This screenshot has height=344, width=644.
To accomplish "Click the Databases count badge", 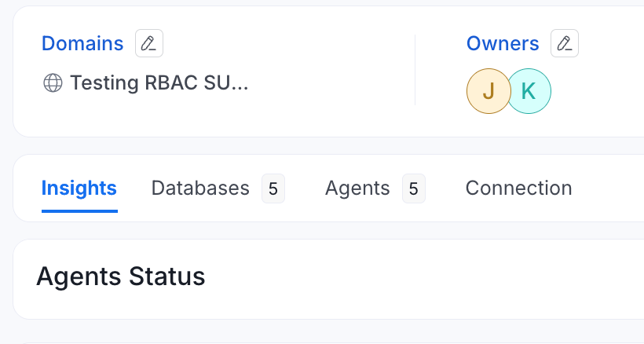I will pos(273,188).
